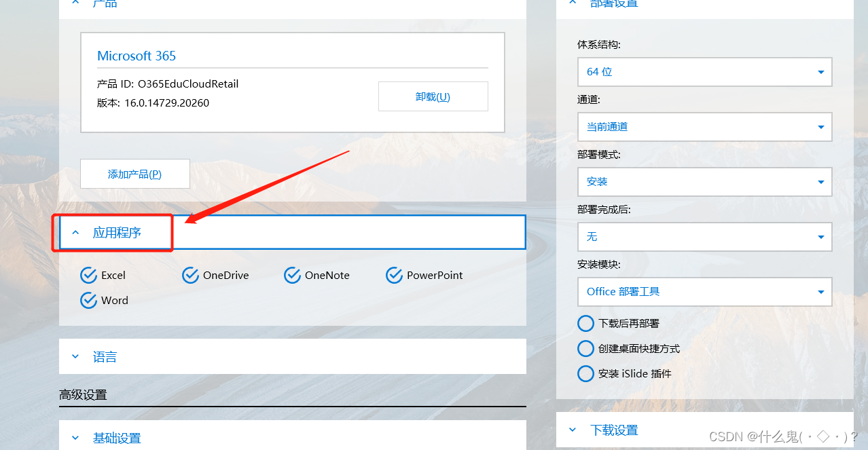This screenshot has width=868, height=450.
Task: Enable 创建桌面快捷方式
Action: pyautogui.click(x=585, y=348)
